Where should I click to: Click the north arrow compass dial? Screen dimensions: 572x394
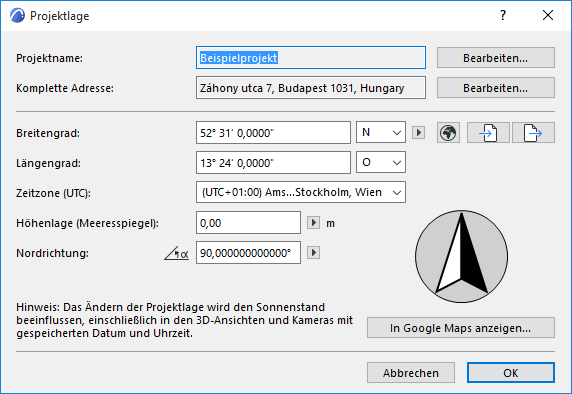(461, 256)
